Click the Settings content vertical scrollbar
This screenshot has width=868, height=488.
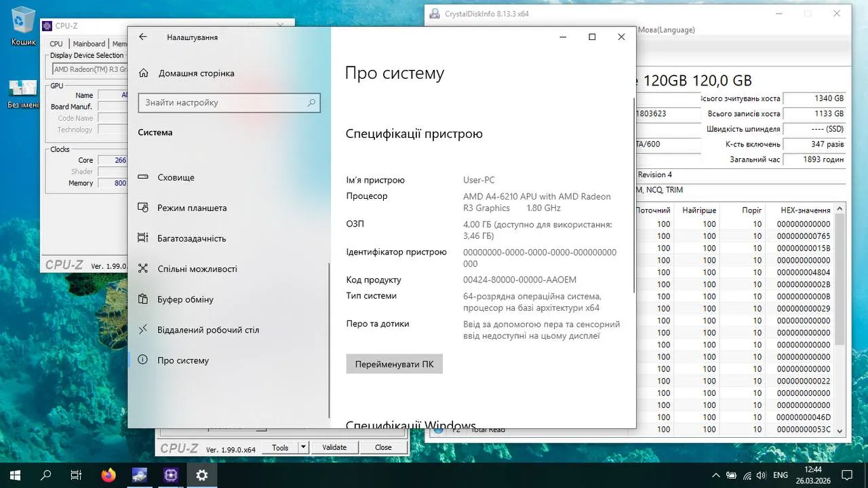pos(635,197)
